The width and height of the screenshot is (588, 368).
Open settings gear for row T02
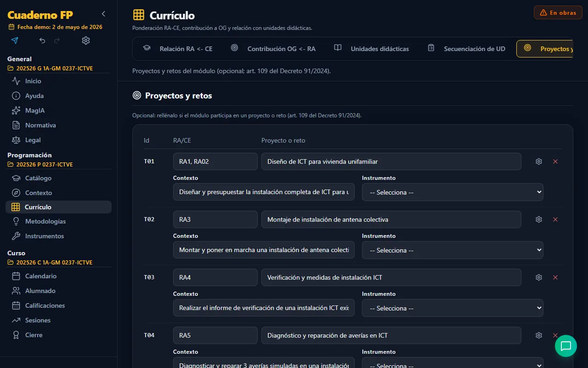pos(539,219)
